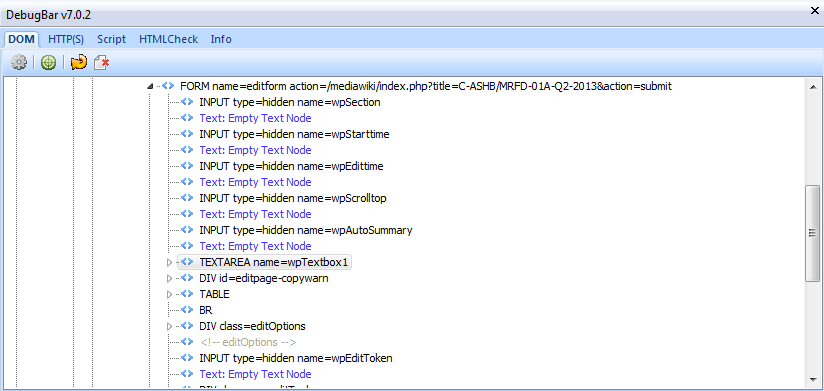
Task: Click node icon of INPUT wpAutoSummary row
Action: pos(187,230)
